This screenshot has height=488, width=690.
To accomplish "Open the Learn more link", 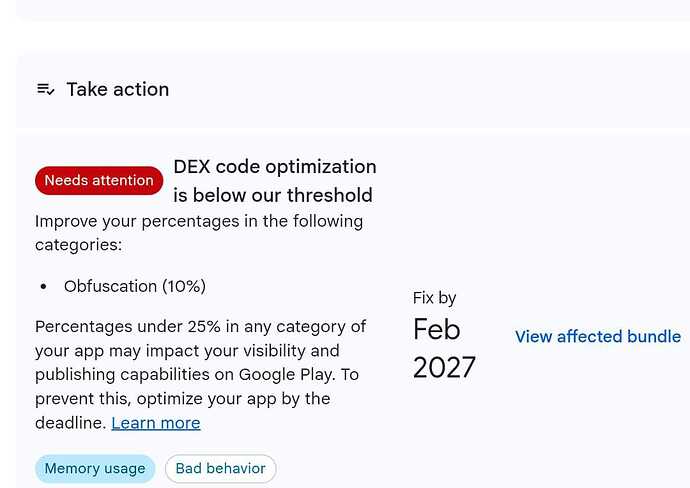I will (x=156, y=423).
